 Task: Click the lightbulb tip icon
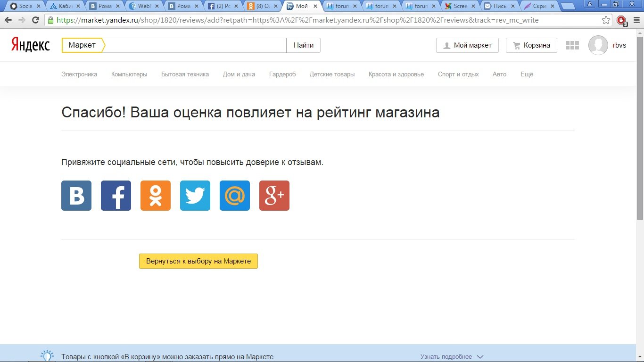click(47, 356)
